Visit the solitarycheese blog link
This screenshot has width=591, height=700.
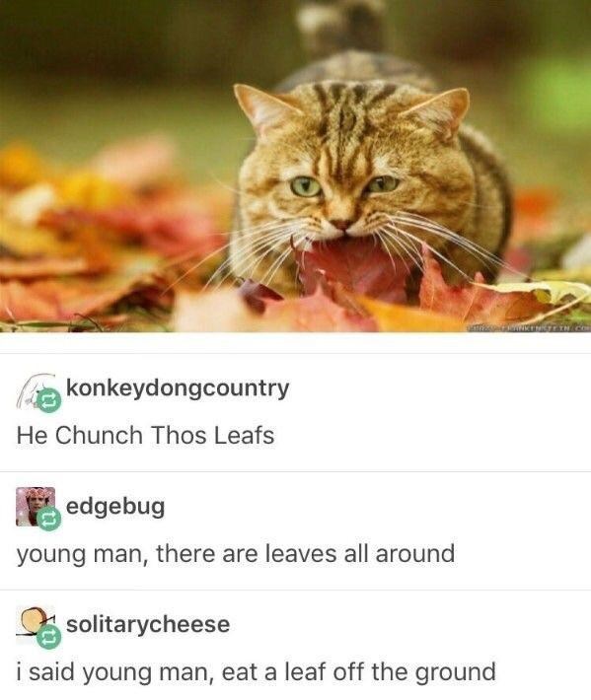(x=148, y=624)
